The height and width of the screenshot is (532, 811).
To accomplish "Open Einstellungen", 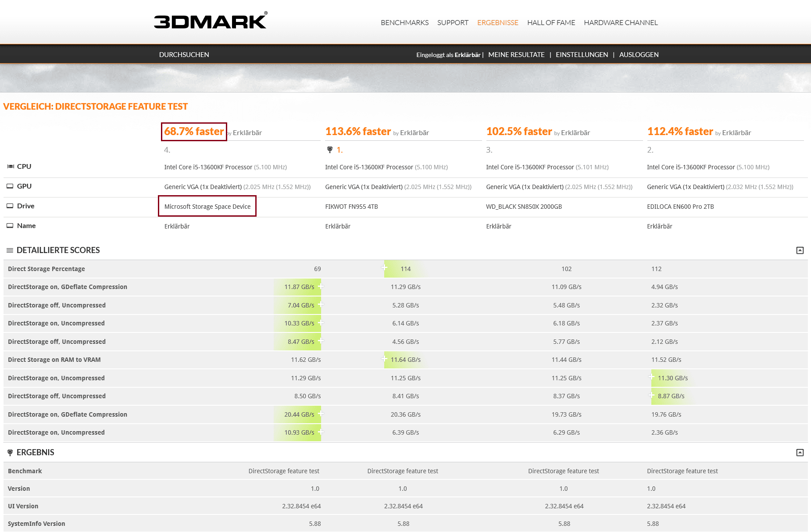I will pyautogui.click(x=582, y=55).
